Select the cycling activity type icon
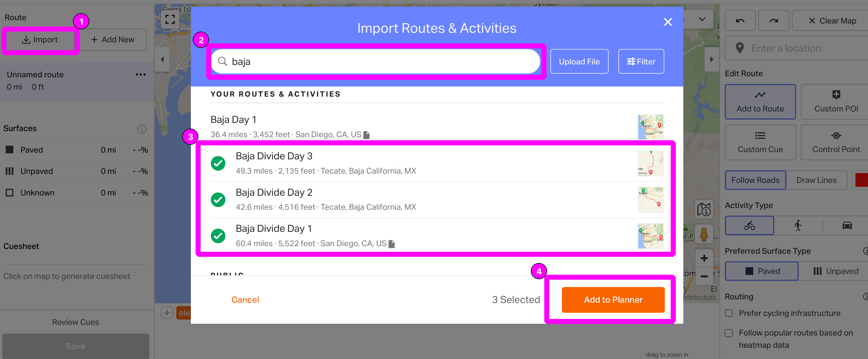868x359 pixels. pyautogui.click(x=749, y=225)
